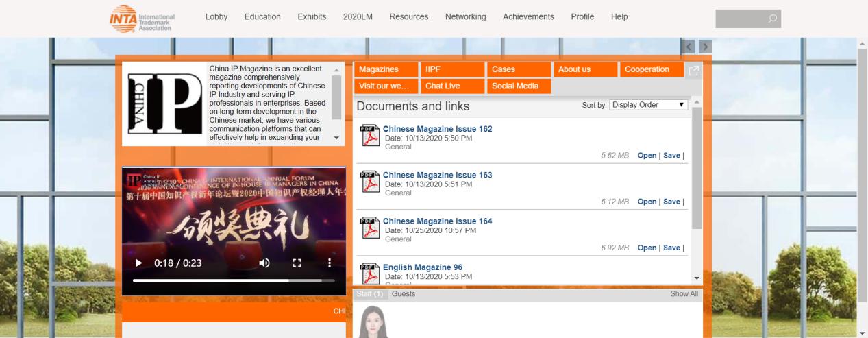Start Chat Live
This screenshot has height=338, width=868.
click(x=452, y=86)
